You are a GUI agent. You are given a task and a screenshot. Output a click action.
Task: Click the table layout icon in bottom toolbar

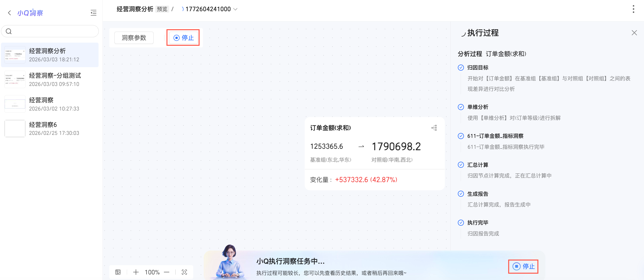click(x=118, y=272)
